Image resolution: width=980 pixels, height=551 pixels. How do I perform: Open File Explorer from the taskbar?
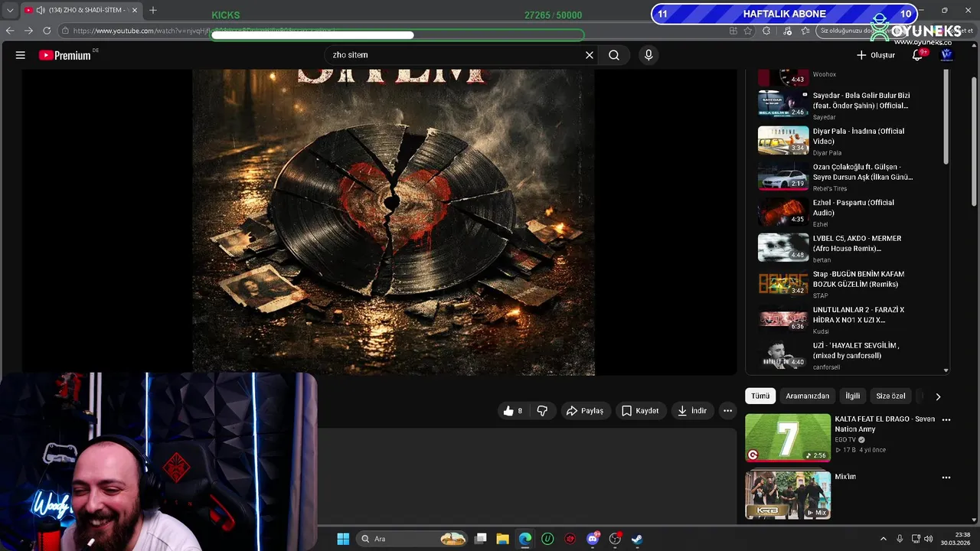point(502,539)
